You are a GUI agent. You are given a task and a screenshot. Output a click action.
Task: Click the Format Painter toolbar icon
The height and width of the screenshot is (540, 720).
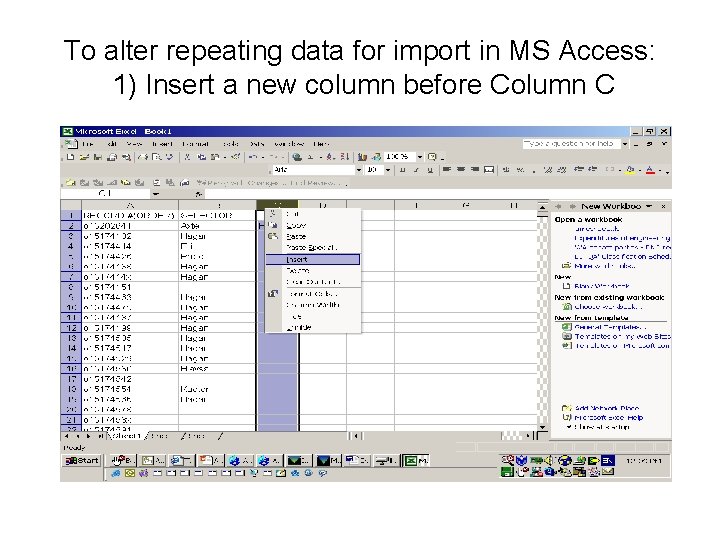coord(236,157)
